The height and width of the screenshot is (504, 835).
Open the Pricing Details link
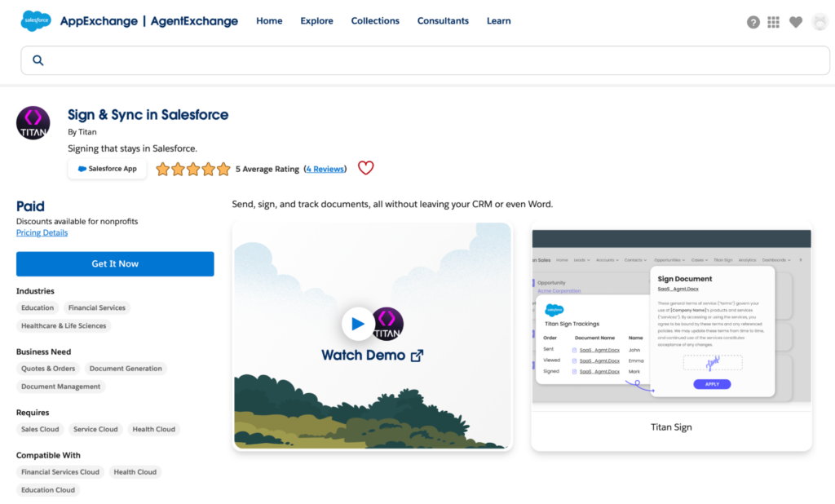point(42,232)
